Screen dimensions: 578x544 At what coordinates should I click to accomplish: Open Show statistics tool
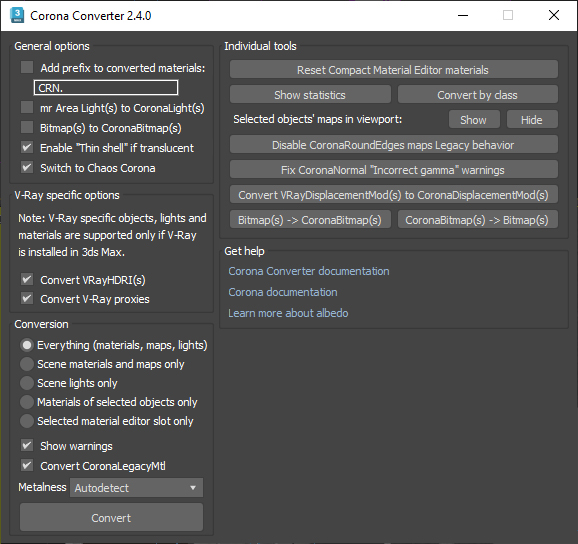(x=310, y=95)
